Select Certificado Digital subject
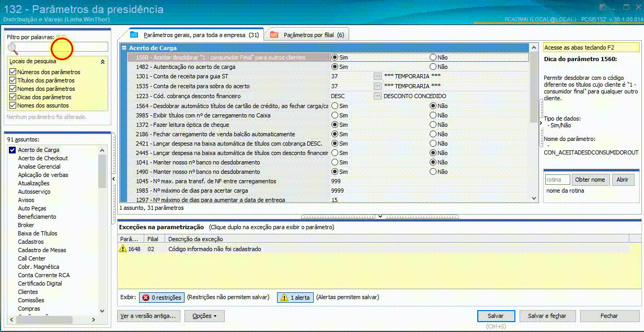 (40, 283)
